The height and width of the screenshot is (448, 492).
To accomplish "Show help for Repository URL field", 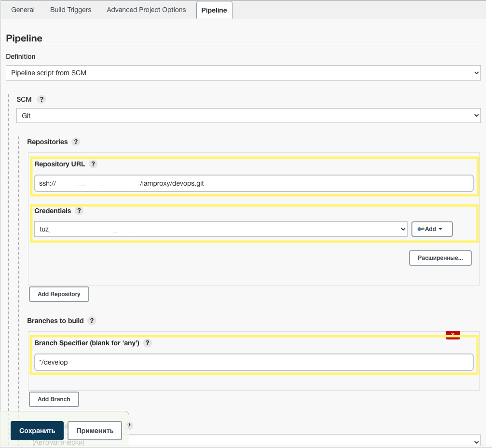I will (x=93, y=164).
